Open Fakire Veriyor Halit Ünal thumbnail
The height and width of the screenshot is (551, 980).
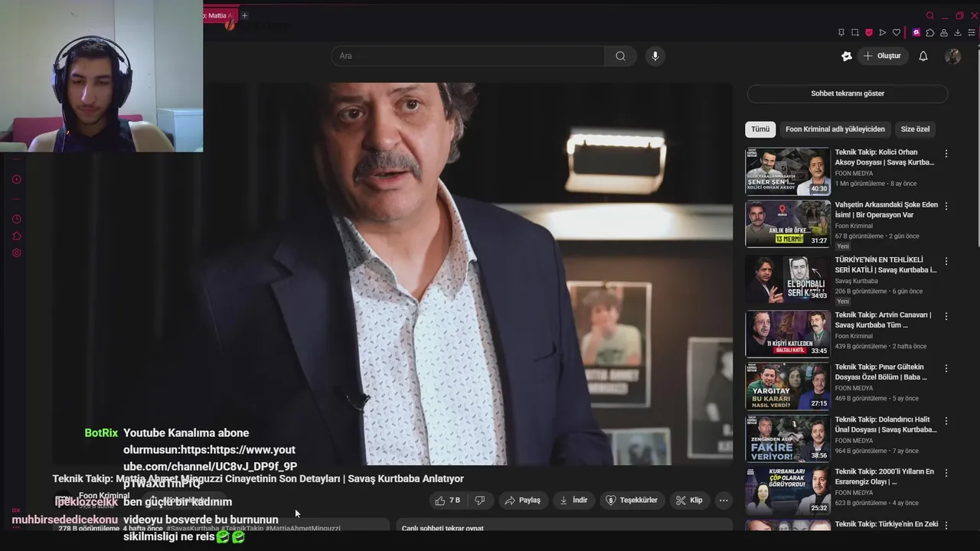[787, 439]
